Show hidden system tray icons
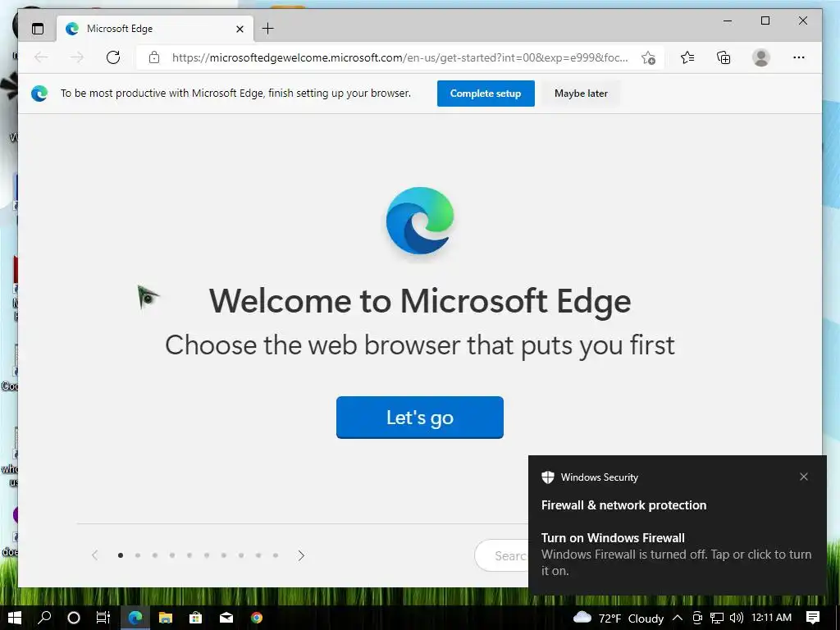The width and height of the screenshot is (840, 630). click(x=677, y=618)
